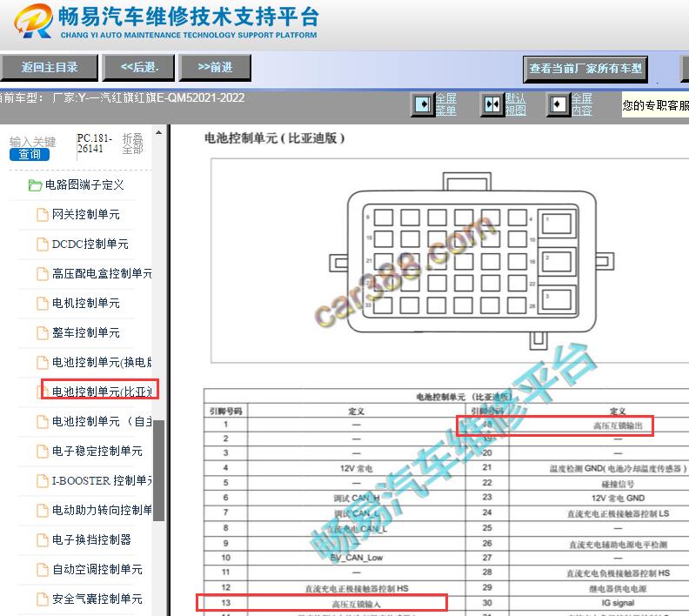The width and height of the screenshot is (689, 616).
Task: Open I-BOOSTER 控制单元 tree entry
Action: pyautogui.click(x=102, y=480)
